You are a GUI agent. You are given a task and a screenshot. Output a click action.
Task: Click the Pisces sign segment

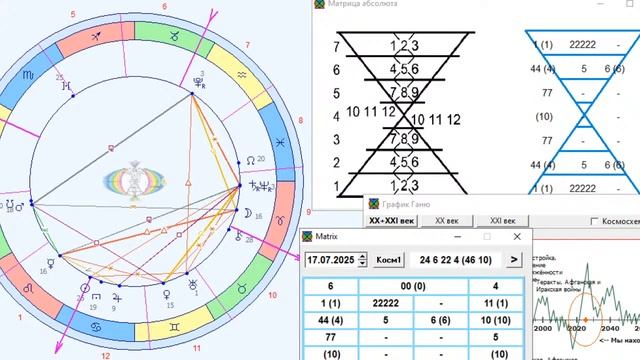280,142
